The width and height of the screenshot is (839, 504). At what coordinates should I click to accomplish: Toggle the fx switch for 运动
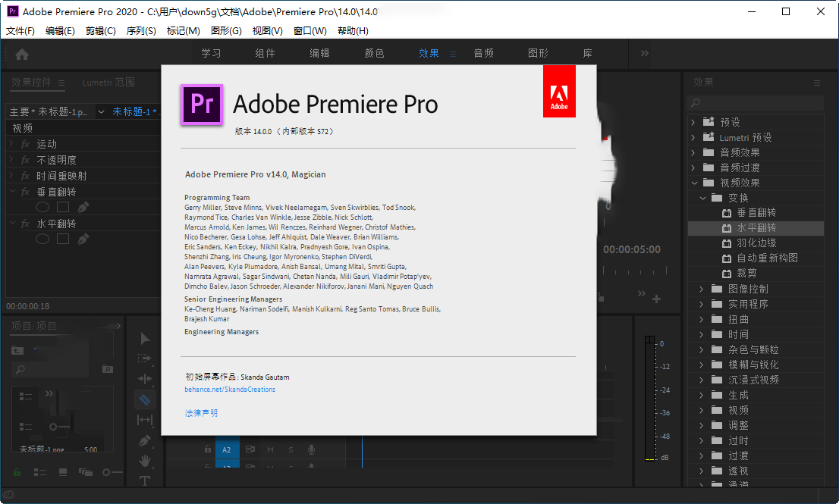[x=25, y=144]
